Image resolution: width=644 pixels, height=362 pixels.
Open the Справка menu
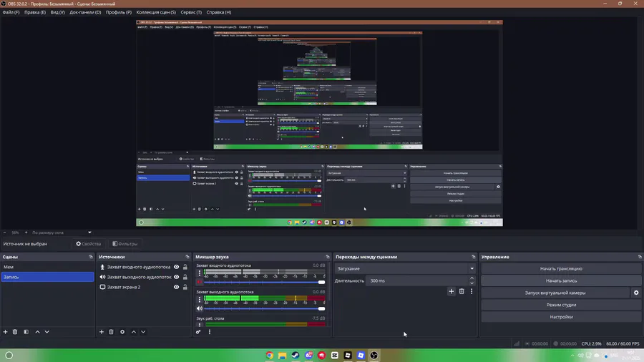[219, 12]
